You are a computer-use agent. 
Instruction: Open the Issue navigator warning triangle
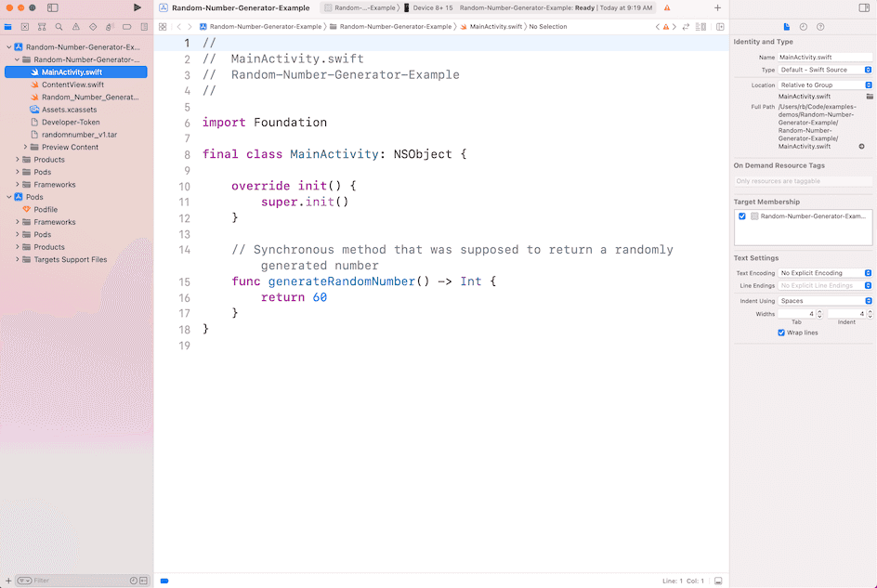click(76, 27)
